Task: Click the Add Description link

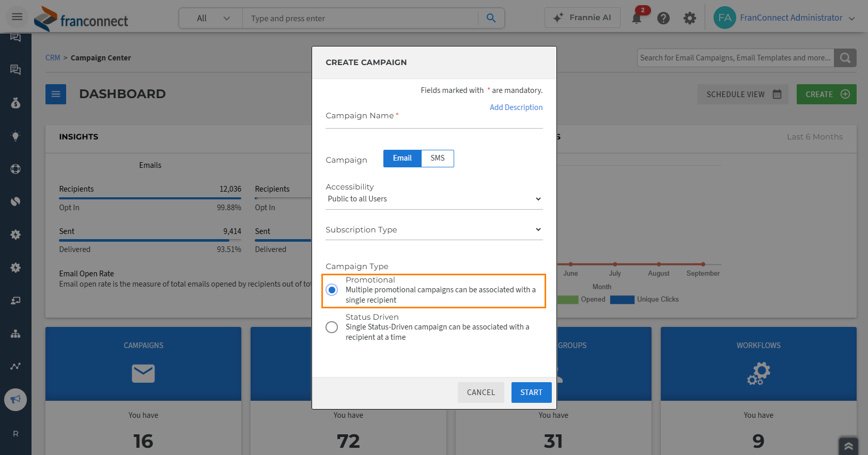Action: click(516, 107)
